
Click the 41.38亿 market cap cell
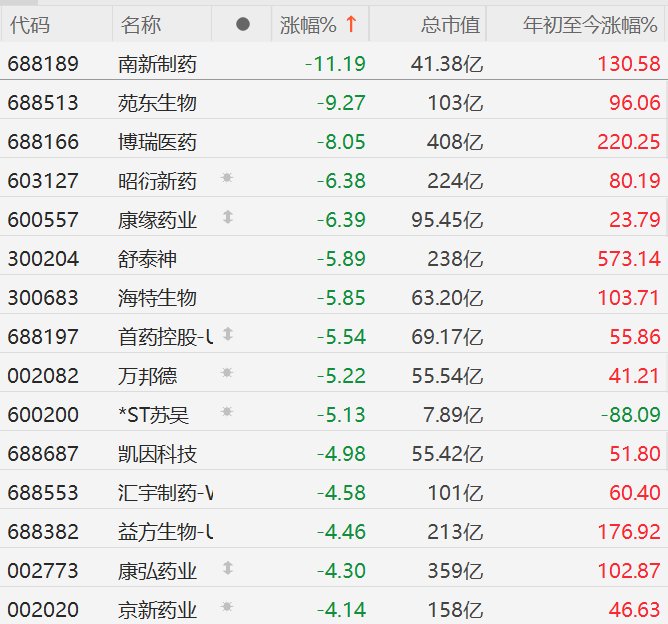[x=447, y=64]
